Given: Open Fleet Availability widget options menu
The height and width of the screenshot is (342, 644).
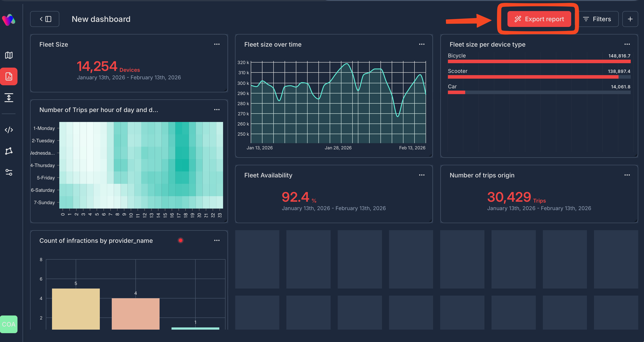Looking at the screenshot, I should point(422,175).
